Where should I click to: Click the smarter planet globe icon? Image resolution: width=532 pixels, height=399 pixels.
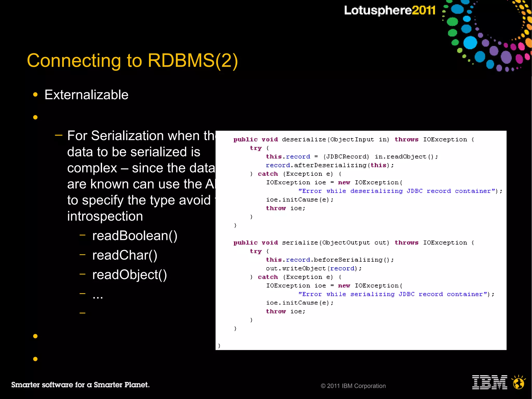tap(518, 382)
